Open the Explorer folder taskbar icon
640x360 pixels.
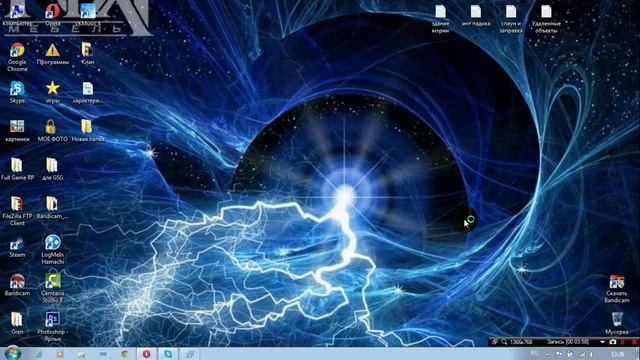point(82,354)
